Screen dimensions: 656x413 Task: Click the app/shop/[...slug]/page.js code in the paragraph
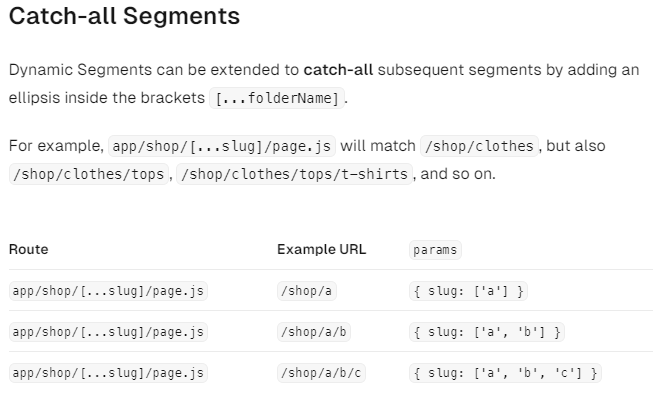pos(222,146)
